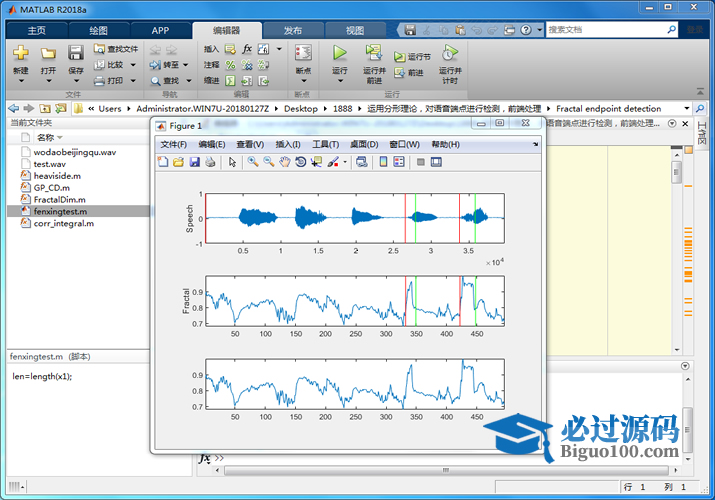Click the Advance (前进) section icon
The image size is (715, 500).
400,72
